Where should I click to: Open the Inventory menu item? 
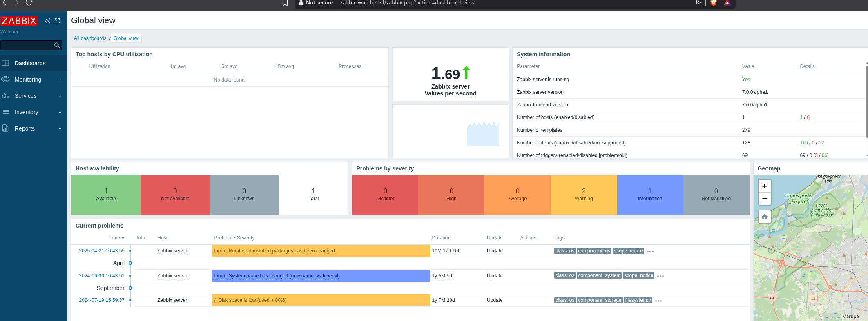point(33,112)
